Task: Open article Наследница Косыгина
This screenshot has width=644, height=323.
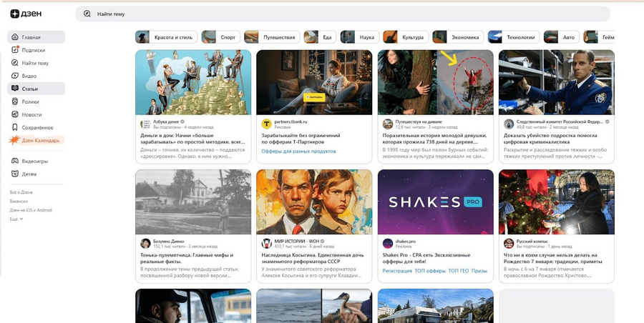Action: pos(313,258)
